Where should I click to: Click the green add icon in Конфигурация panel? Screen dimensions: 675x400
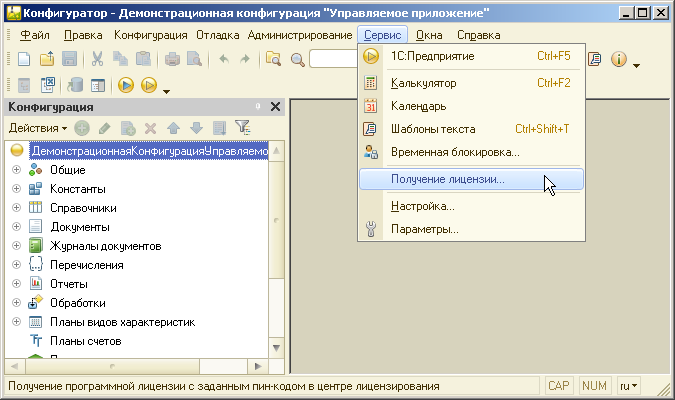(82, 128)
